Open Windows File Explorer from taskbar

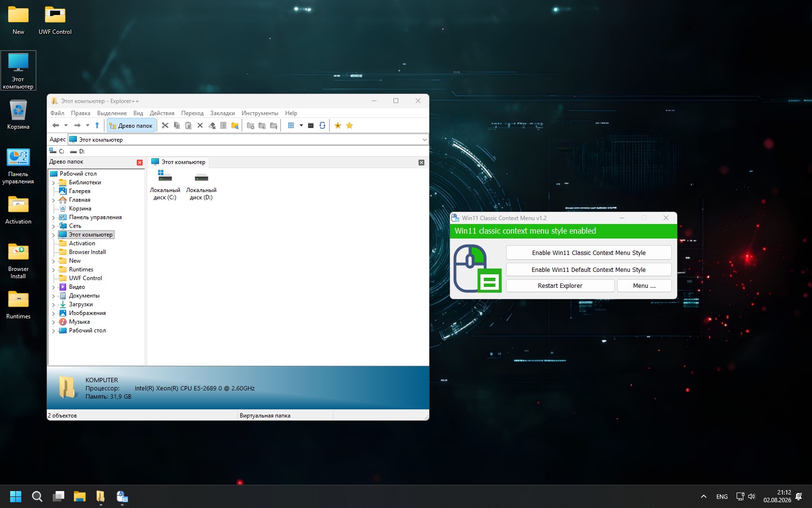(79, 496)
